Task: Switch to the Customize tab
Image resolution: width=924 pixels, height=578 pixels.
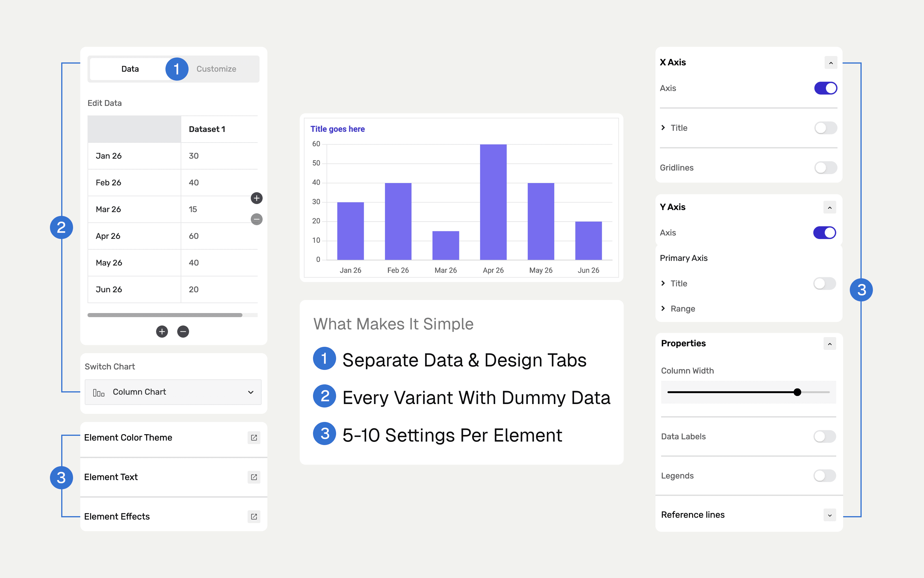Action: click(x=217, y=69)
